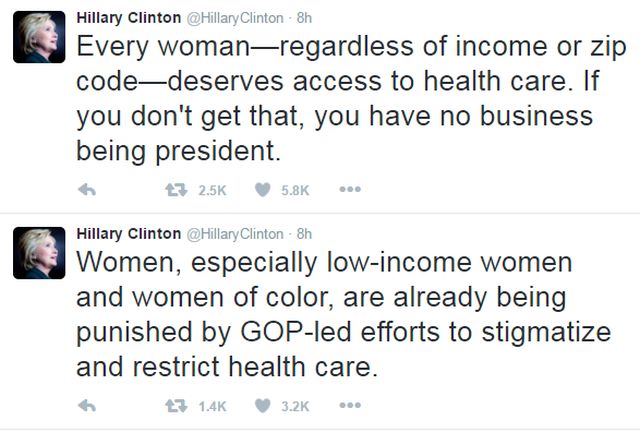
Task: Open more options on the "Every woman" tweet
Action: click(x=350, y=189)
